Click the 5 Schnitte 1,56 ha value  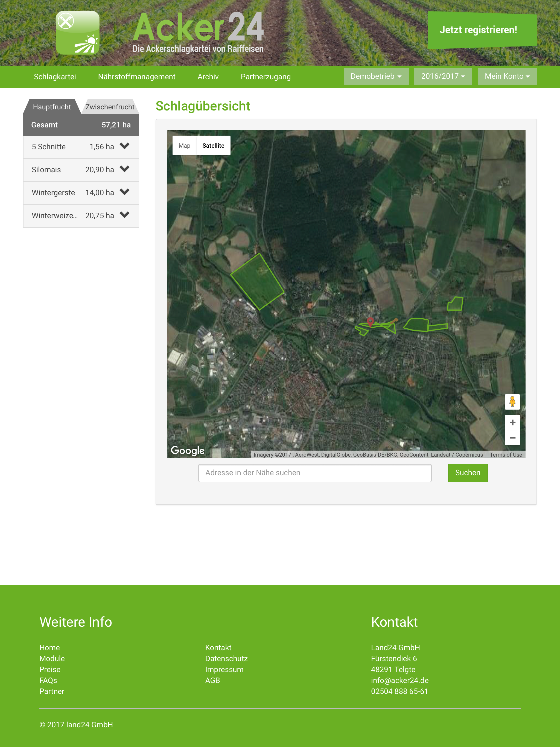[x=102, y=147]
